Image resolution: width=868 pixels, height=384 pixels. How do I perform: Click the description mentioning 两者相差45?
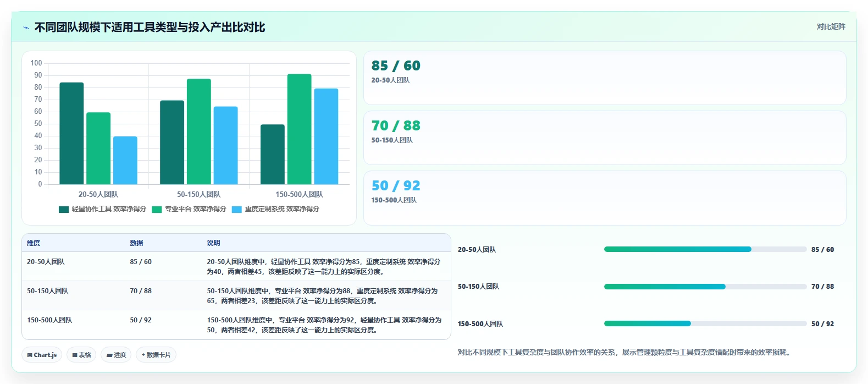click(x=324, y=267)
